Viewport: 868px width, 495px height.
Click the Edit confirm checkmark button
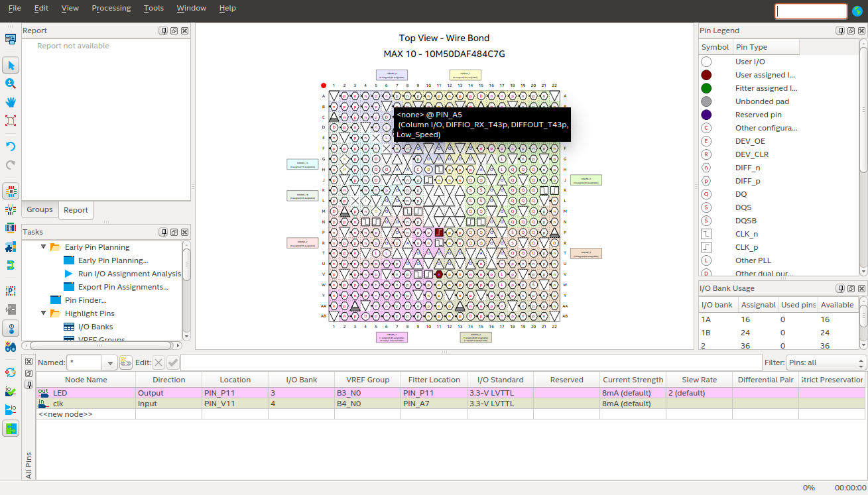[173, 362]
